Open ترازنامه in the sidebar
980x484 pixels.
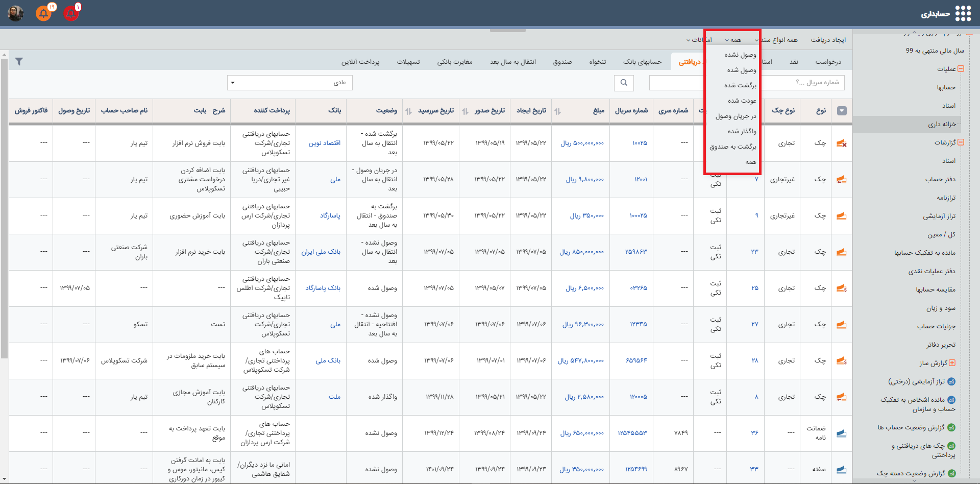[x=946, y=198]
